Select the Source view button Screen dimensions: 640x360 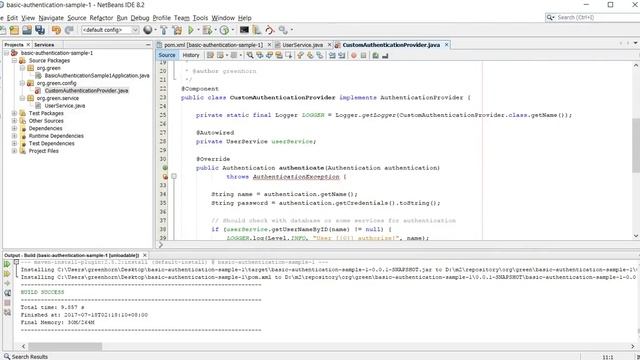(x=167, y=55)
